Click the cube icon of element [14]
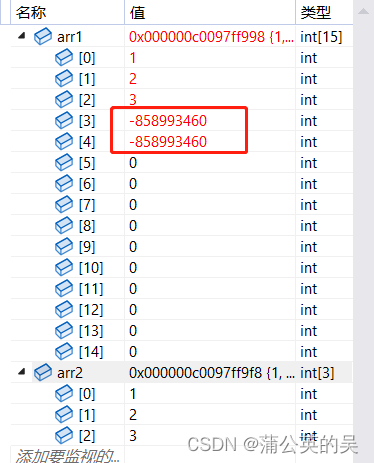This screenshot has width=374, height=463. click(x=64, y=351)
